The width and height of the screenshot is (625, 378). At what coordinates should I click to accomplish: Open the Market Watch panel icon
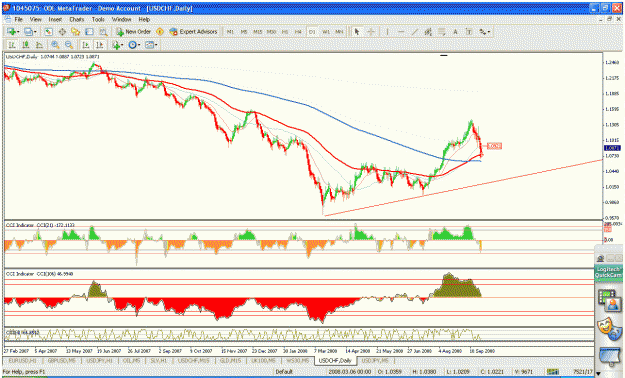pos(48,32)
